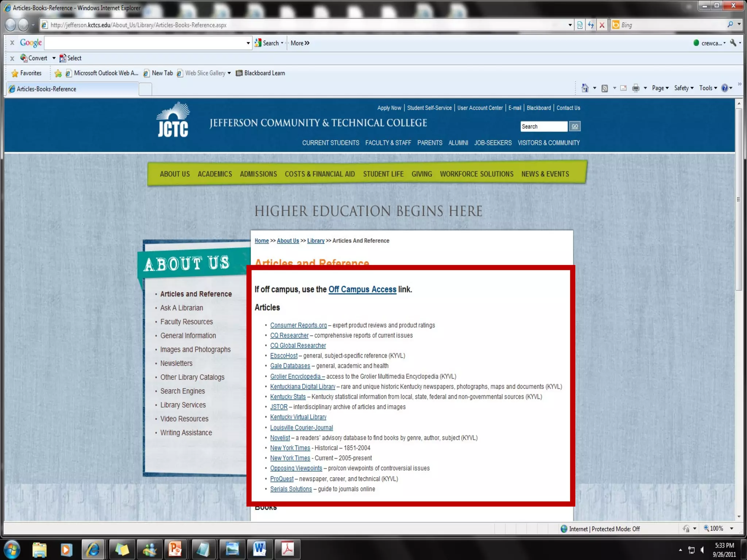The width and height of the screenshot is (747, 560).
Task: Open PowerPoint from the taskbar
Action: pos(175,549)
